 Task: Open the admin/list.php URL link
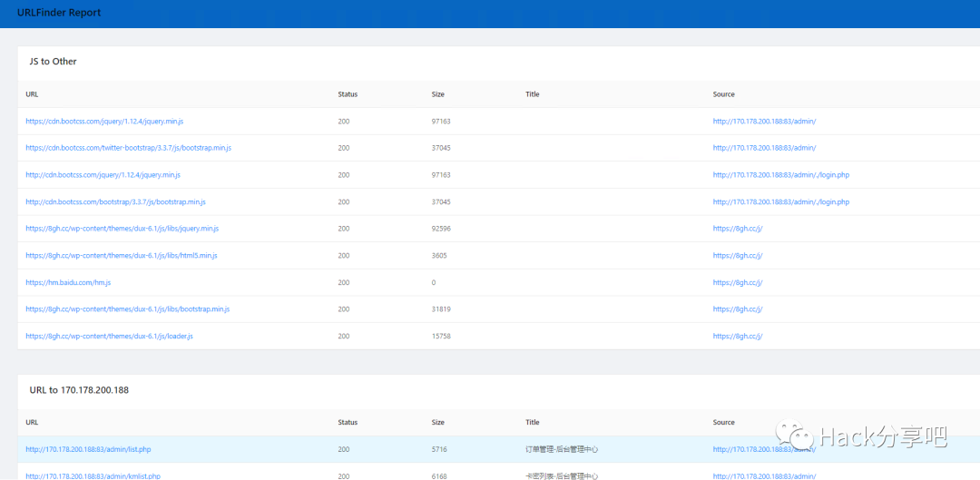click(x=88, y=449)
